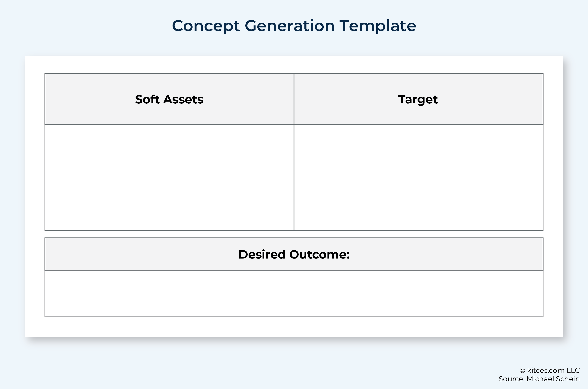588x389 pixels.
Task: Click the empty cell under Soft Assets
Action: point(169,177)
